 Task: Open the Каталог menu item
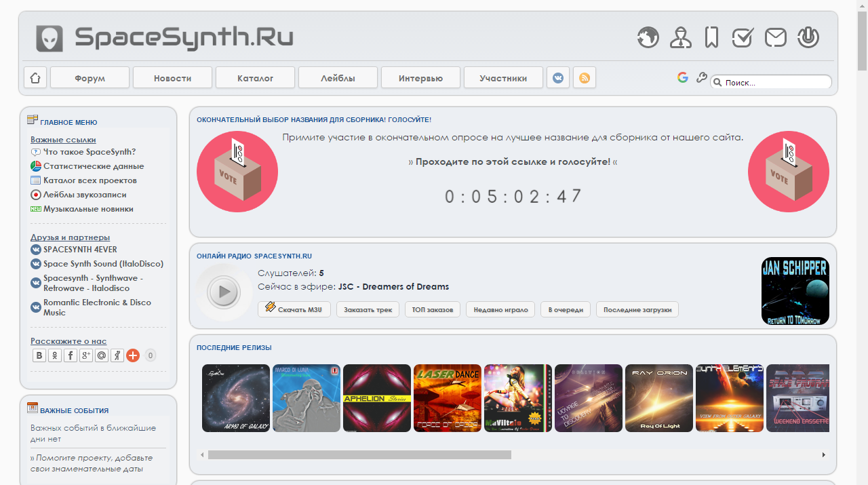255,77
